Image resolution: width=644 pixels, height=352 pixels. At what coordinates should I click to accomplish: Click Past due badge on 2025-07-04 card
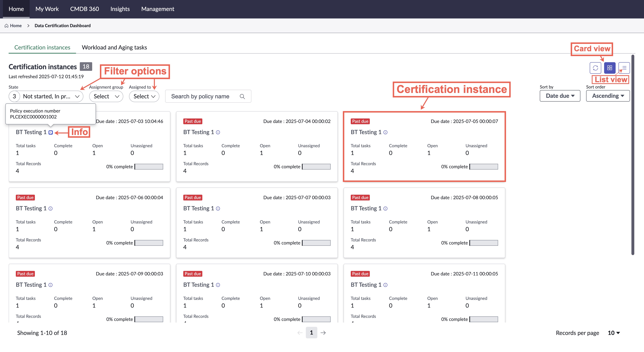[193, 121]
